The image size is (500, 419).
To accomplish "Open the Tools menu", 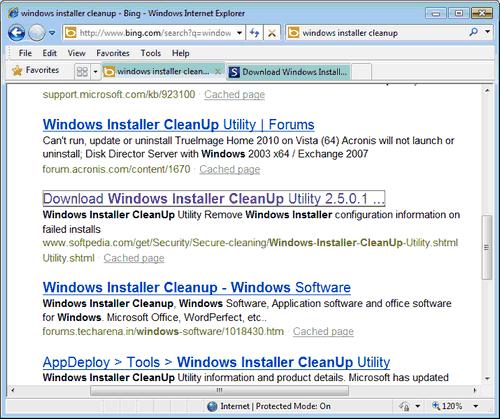I will click(151, 53).
